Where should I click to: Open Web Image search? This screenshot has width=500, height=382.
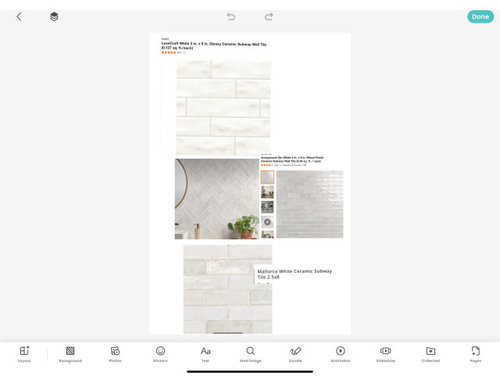[x=250, y=354]
